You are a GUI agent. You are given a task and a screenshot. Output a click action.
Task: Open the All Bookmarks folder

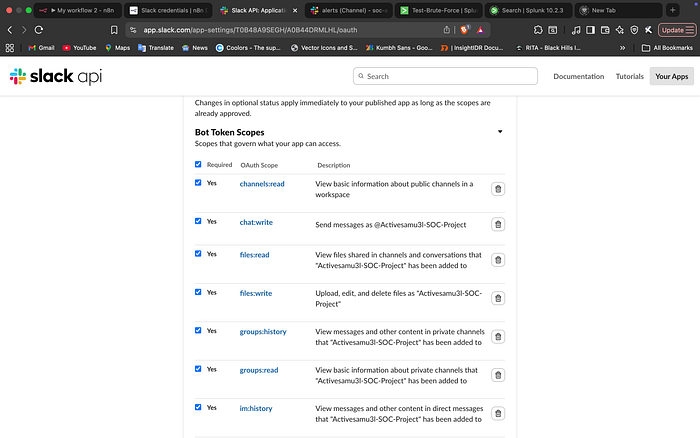coord(667,48)
